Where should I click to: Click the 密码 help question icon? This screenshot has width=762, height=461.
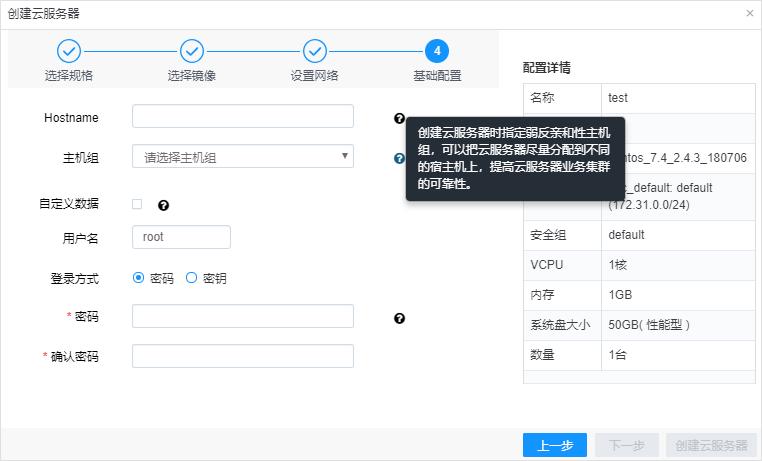(399, 318)
